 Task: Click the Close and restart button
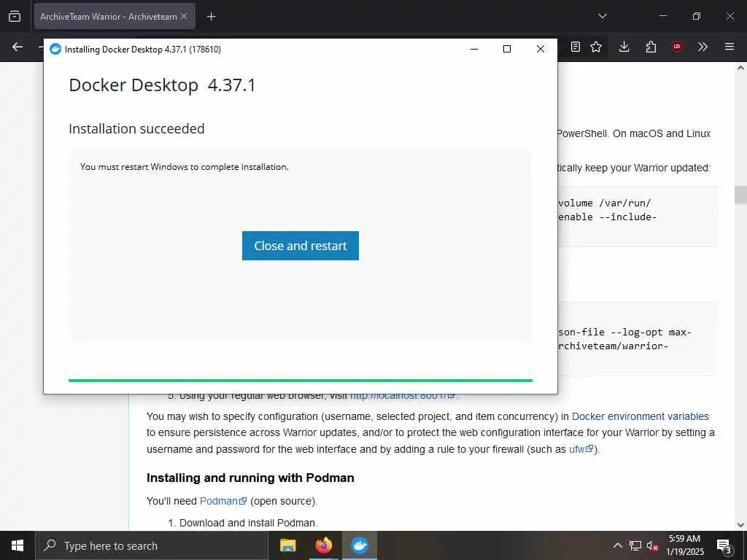300,246
